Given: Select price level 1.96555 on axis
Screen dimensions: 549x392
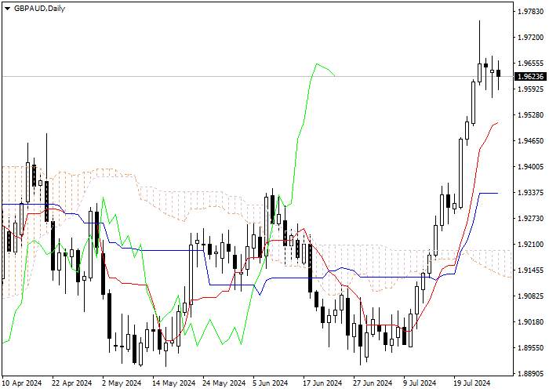Looking at the screenshot, I should (x=530, y=64).
